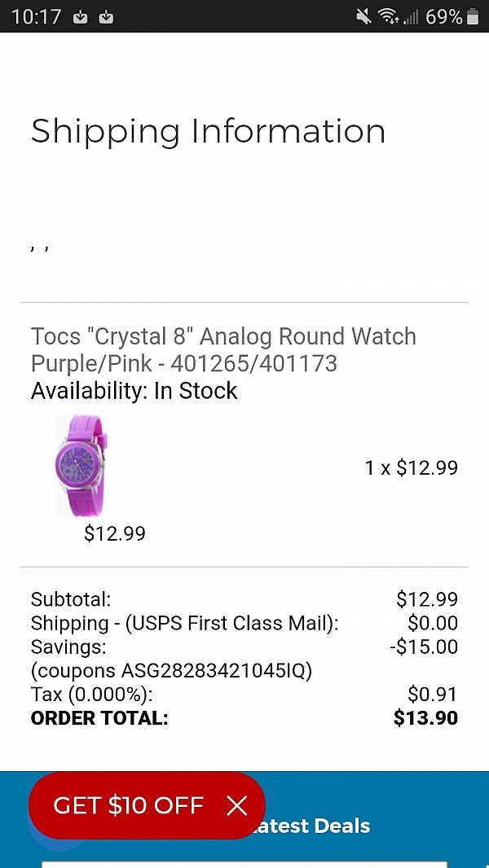Tap the muted sound status icon

click(x=363, y=16)
